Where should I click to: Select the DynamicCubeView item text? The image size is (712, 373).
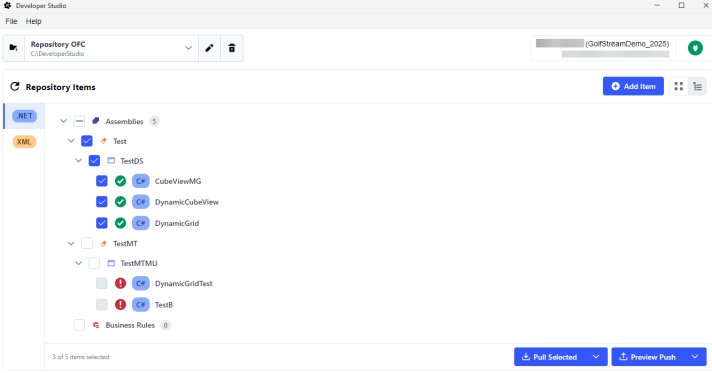coord(187,202)
